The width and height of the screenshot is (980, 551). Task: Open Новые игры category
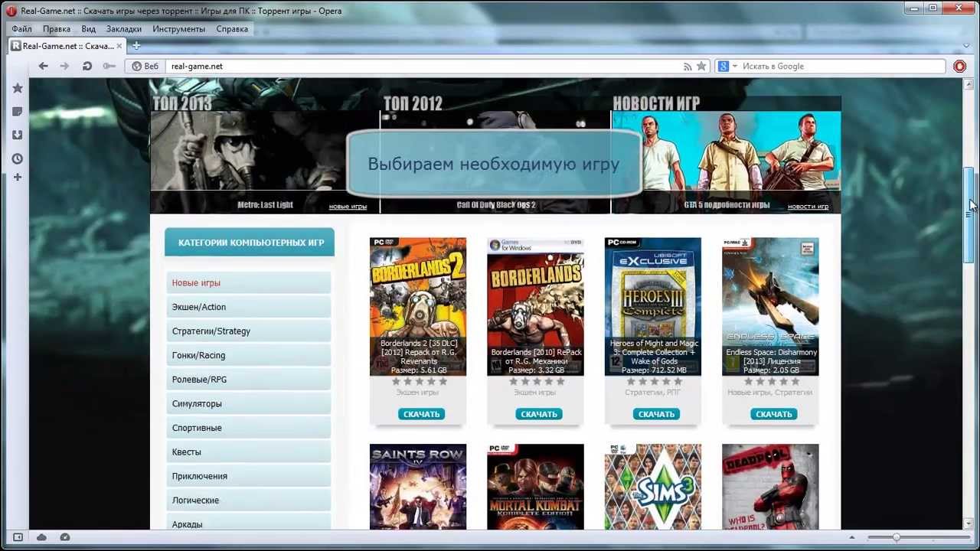(249, 282)
